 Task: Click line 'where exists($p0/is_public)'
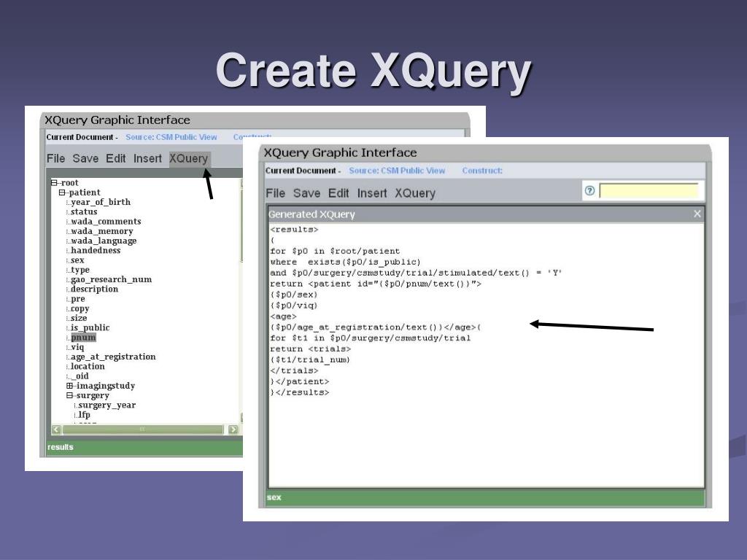point(345,262)
